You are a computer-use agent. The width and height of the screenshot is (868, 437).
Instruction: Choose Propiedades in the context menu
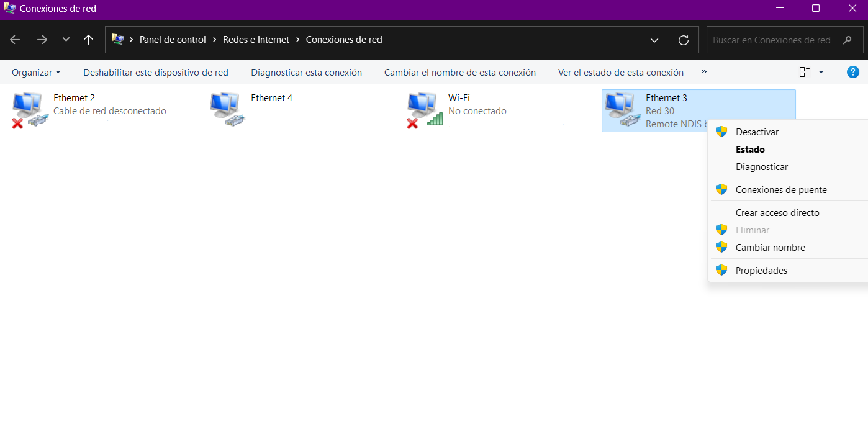pos(761,271)
